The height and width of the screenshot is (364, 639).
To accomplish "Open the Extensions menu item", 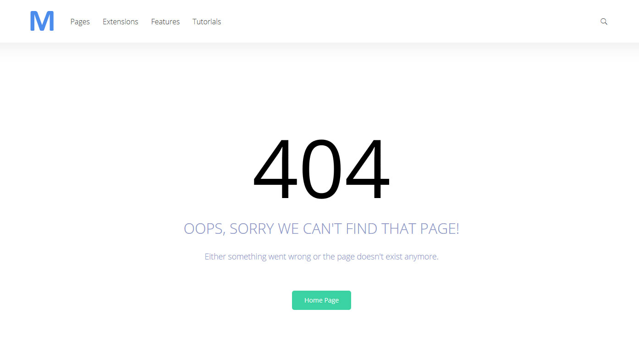I will tap(121, 22).
